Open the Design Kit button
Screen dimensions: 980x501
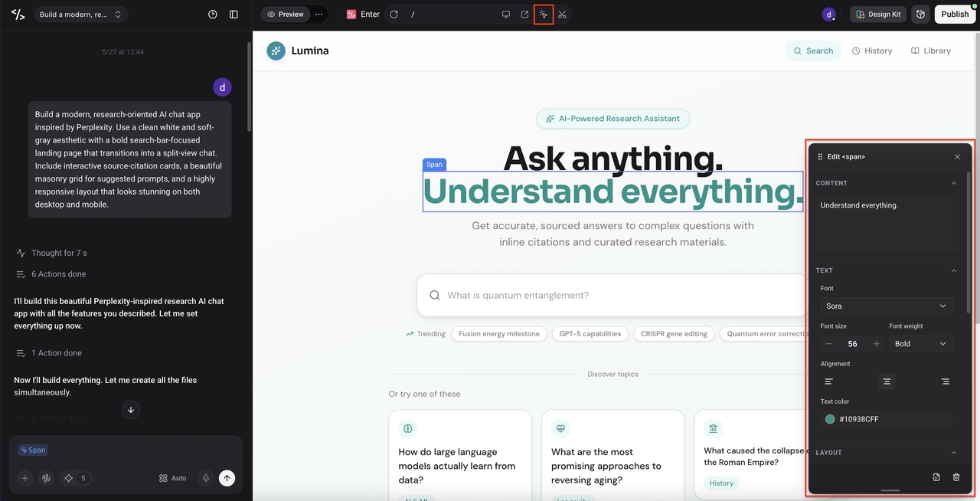coord(878,15)
